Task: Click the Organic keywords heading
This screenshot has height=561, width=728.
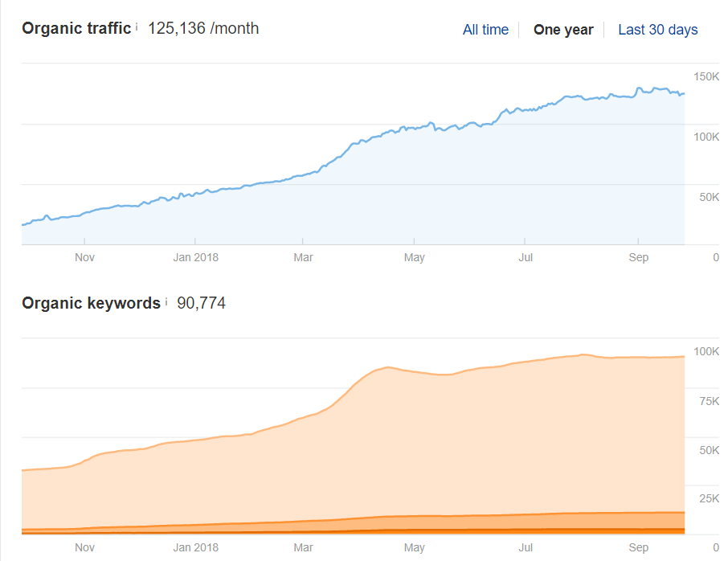Action: 91,303
